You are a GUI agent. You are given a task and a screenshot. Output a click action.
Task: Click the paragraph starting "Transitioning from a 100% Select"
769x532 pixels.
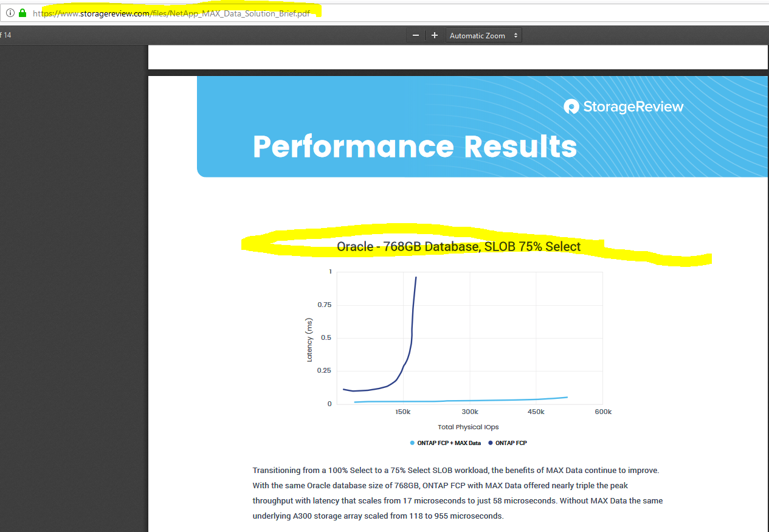tap(457, 493)
